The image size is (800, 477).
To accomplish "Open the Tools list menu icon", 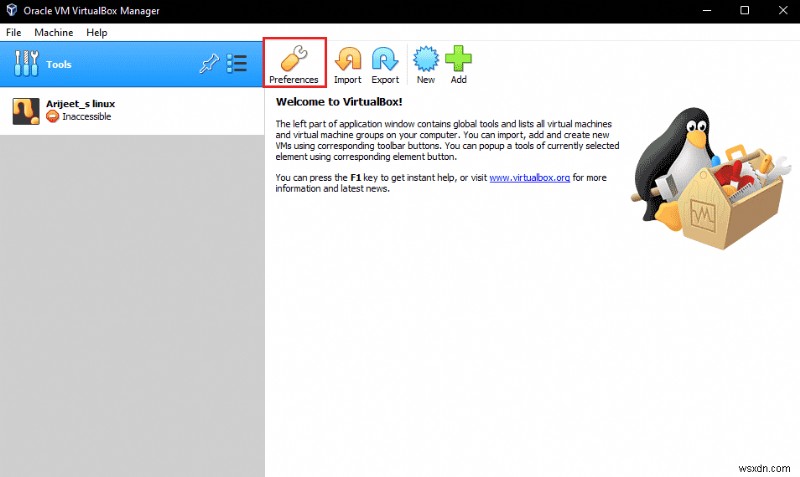I will tap(237, 64).
